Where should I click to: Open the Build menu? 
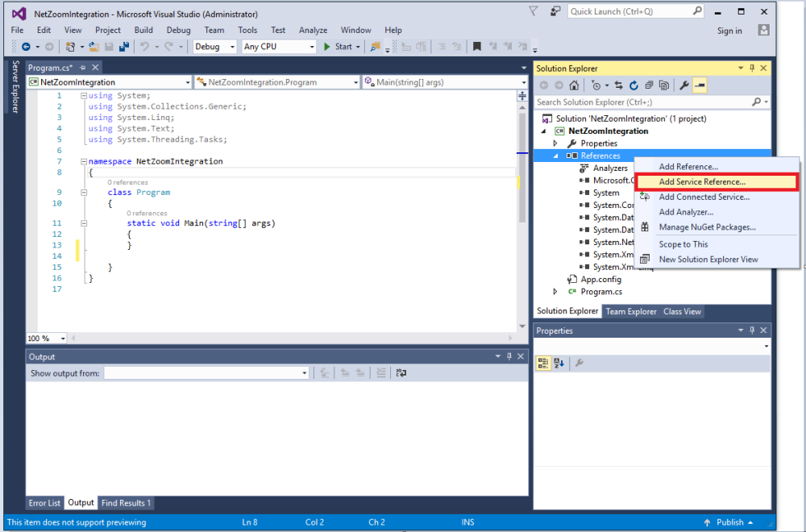[143, 31]
